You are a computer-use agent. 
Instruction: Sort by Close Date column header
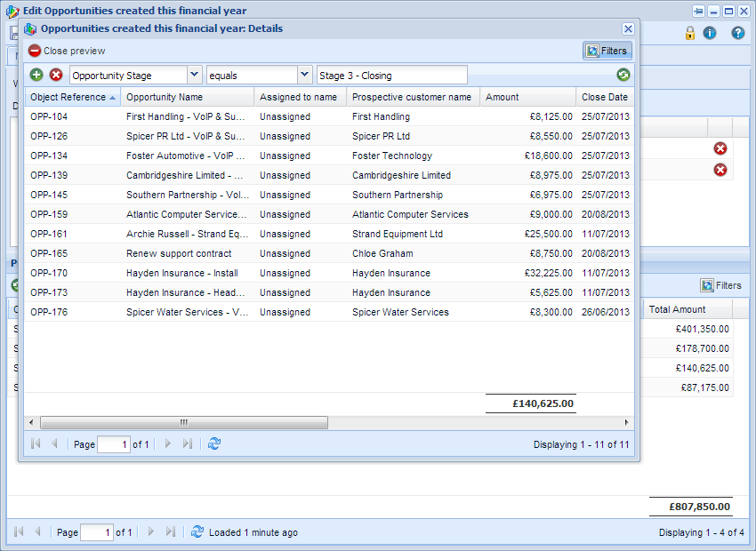coord(605,97)
